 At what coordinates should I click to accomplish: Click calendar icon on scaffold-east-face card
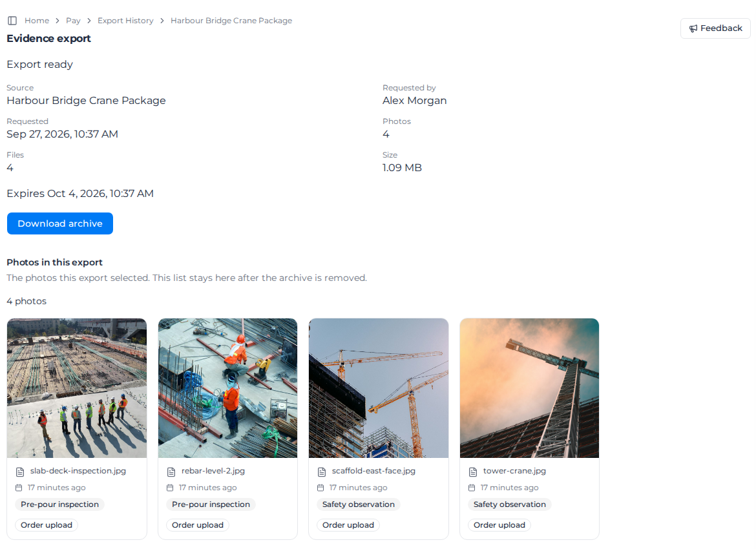tap(320, 488)
